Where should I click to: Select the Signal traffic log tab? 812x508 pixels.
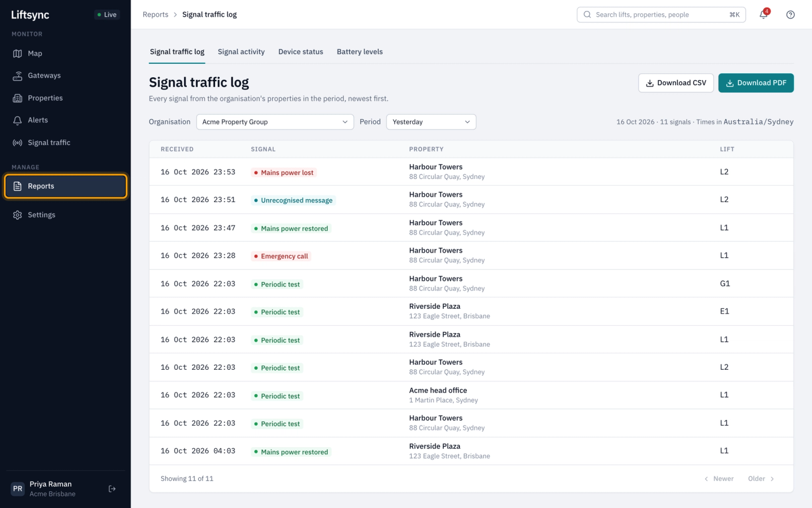(x=177, y=52)
